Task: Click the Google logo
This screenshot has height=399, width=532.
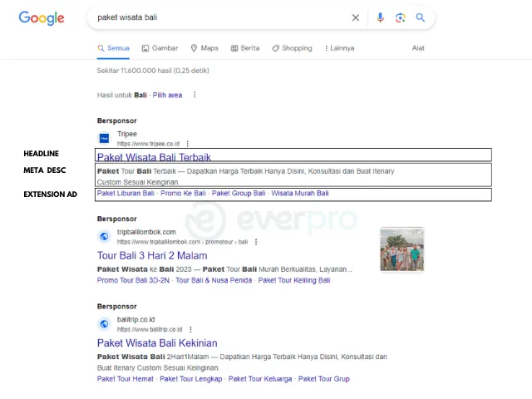Action: click(42, 18)
